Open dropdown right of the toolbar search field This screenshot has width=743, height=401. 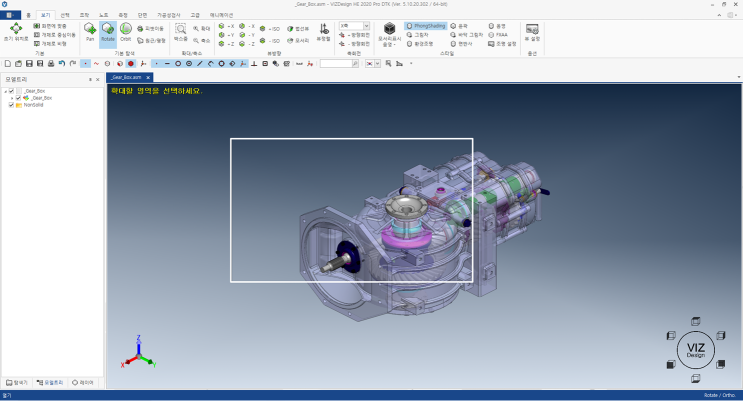[x=377, y=64]
